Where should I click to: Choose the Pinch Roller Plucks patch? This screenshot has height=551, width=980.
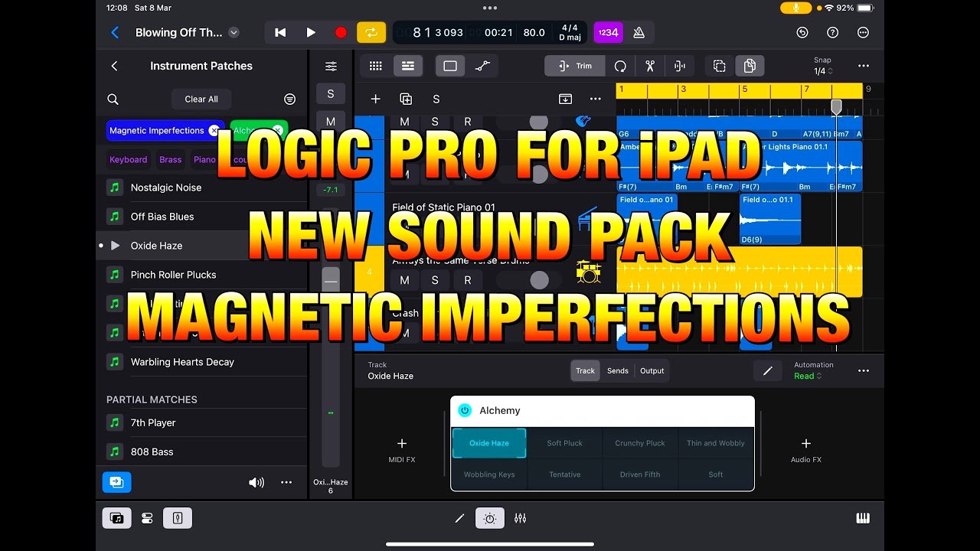[x=201, y=275]
